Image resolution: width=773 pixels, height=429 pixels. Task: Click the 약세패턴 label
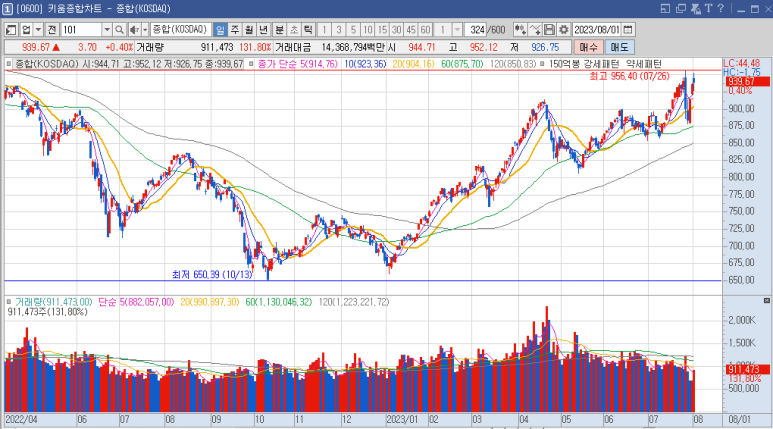coord(644,64)
